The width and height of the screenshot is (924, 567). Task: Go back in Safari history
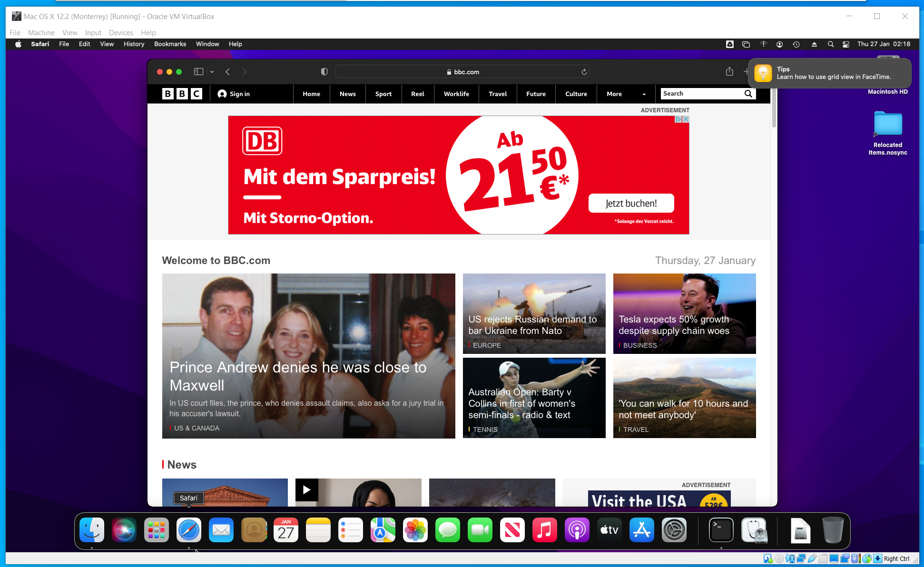pyautogui.click(x=228, y=72)
